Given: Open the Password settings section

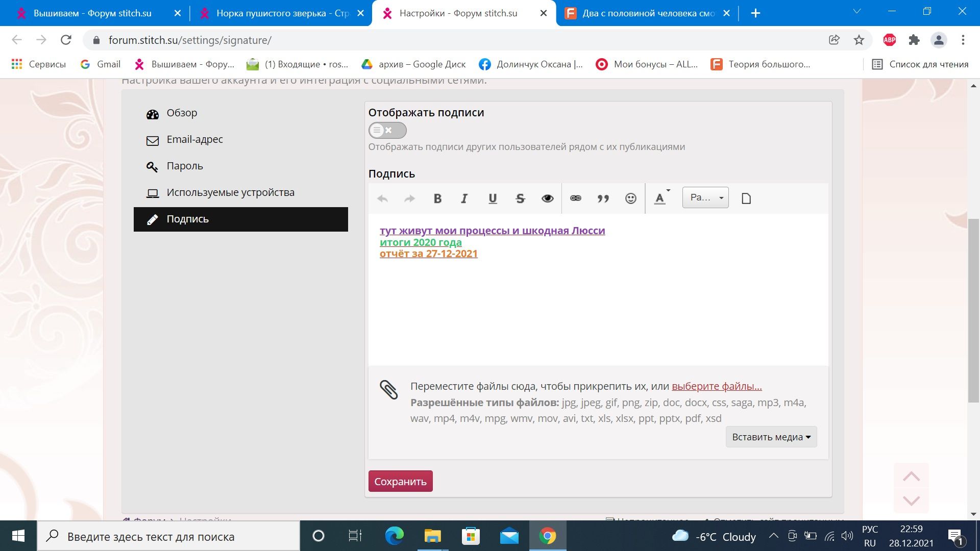Looking at the screenshot, I should click(184, 166).
